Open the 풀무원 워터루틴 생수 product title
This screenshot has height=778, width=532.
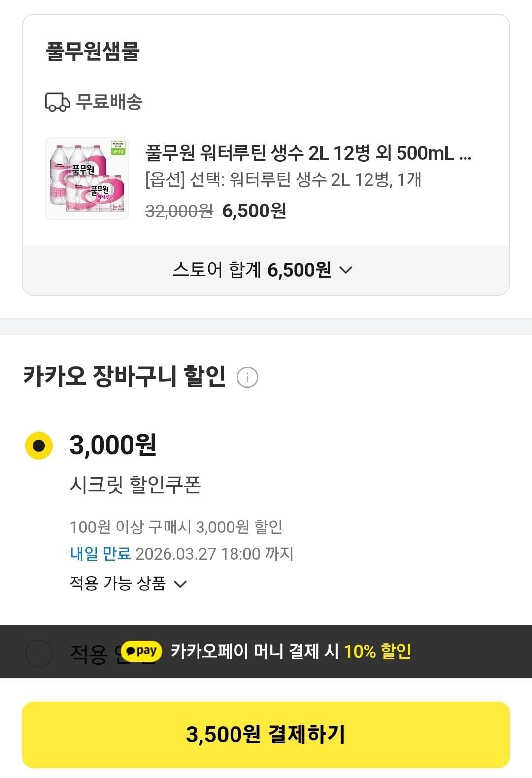coord(308,153)
